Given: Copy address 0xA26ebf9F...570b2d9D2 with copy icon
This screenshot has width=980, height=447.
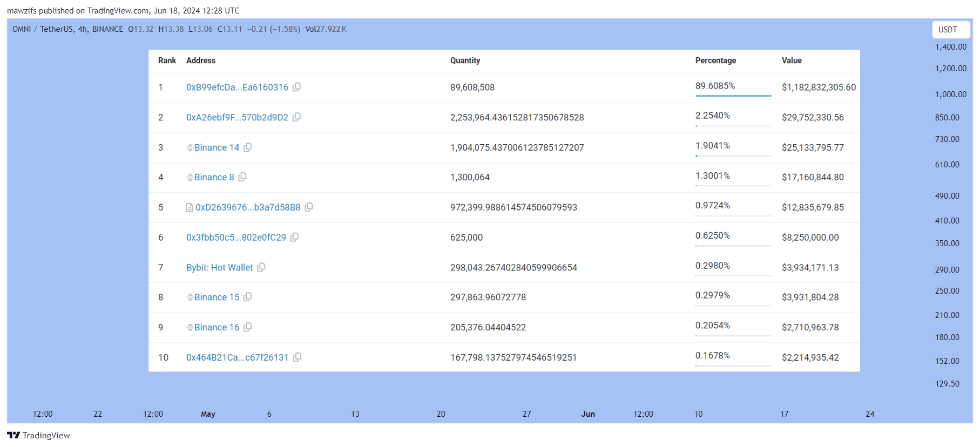Looking at the screenshot, I should tap(297, 117).
